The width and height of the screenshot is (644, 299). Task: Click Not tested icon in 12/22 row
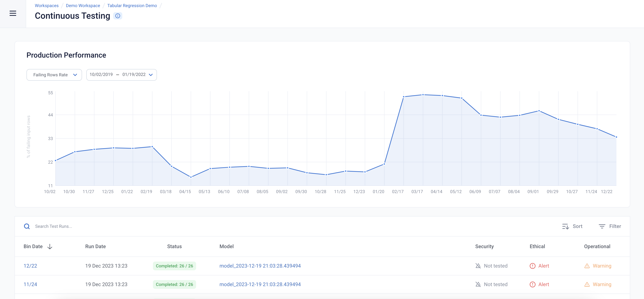[x=478, y=266]
